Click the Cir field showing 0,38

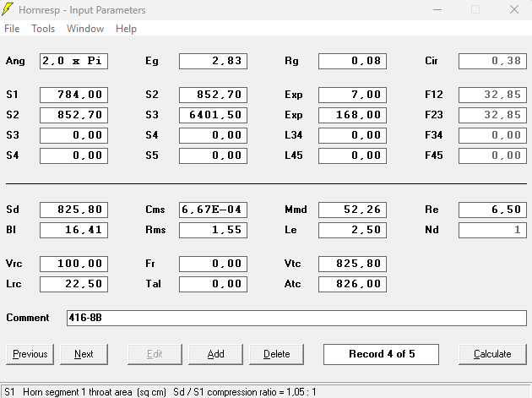coord(492,61)
